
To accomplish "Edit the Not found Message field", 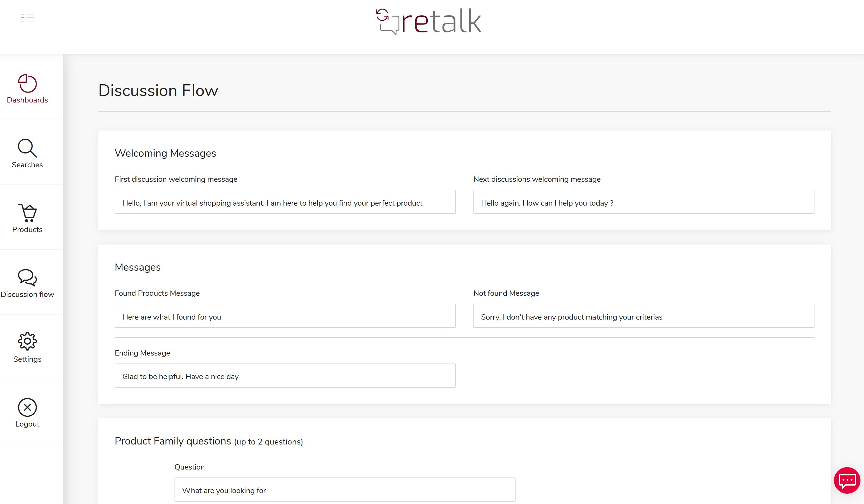I will [644, 316].
